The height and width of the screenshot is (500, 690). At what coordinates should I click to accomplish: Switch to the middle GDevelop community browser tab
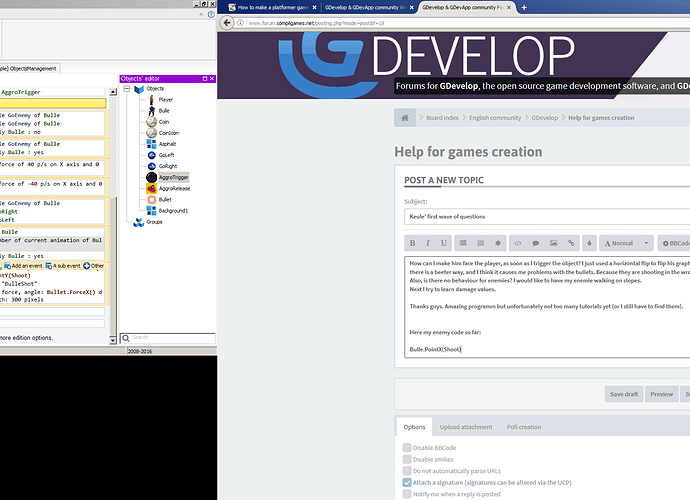[x=368, y=7]
